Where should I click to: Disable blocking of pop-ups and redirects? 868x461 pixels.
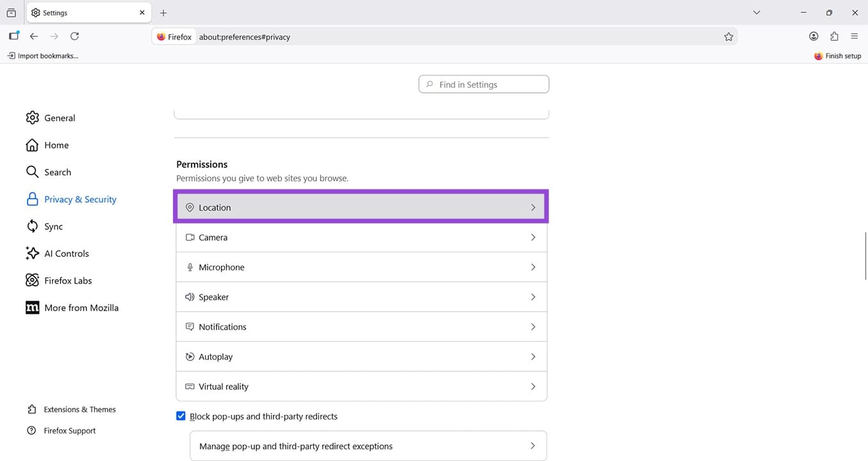[181, 416]
